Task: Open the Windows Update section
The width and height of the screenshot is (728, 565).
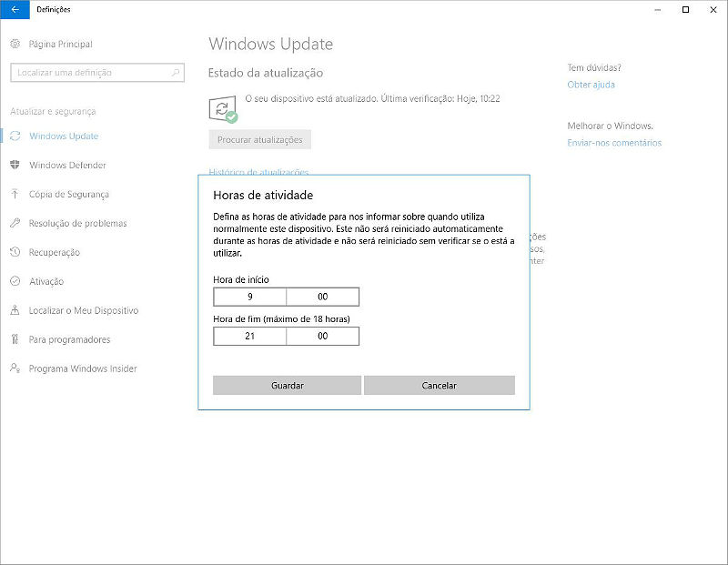Action: tap(64, 136)
